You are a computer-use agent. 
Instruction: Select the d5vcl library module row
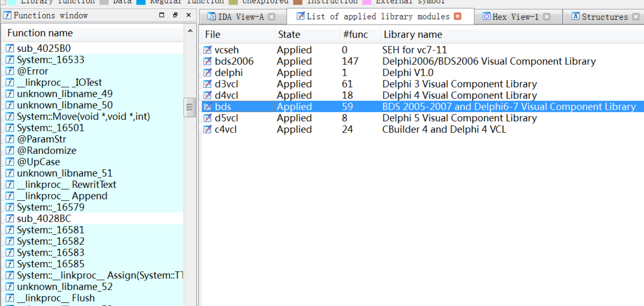tap(422, 118)
